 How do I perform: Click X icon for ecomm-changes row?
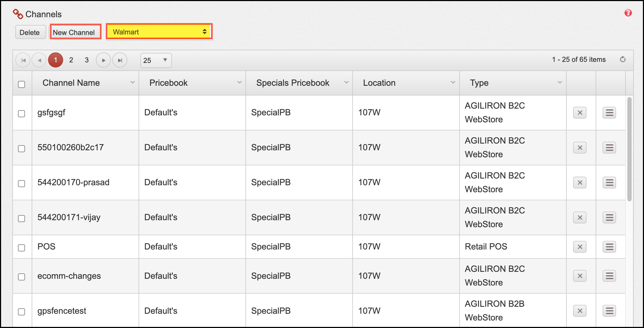(x=580, y=276)
